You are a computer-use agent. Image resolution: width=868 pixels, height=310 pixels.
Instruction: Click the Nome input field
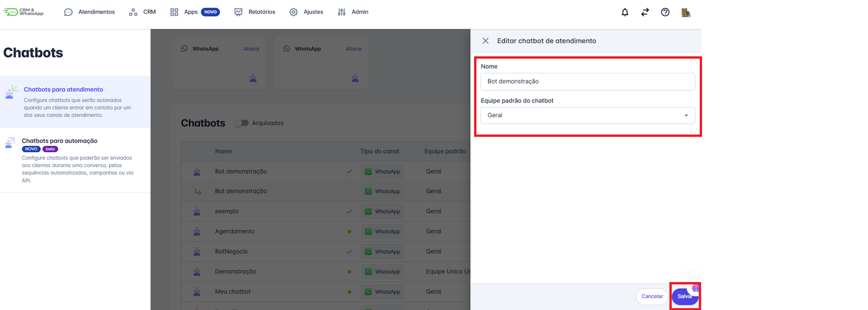(587, 81)
